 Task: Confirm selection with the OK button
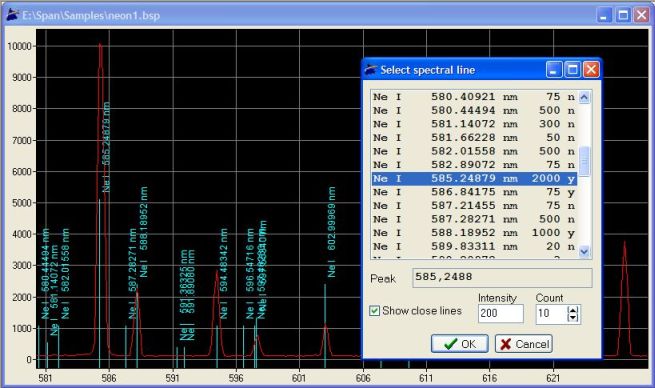[x=460, y=344]
